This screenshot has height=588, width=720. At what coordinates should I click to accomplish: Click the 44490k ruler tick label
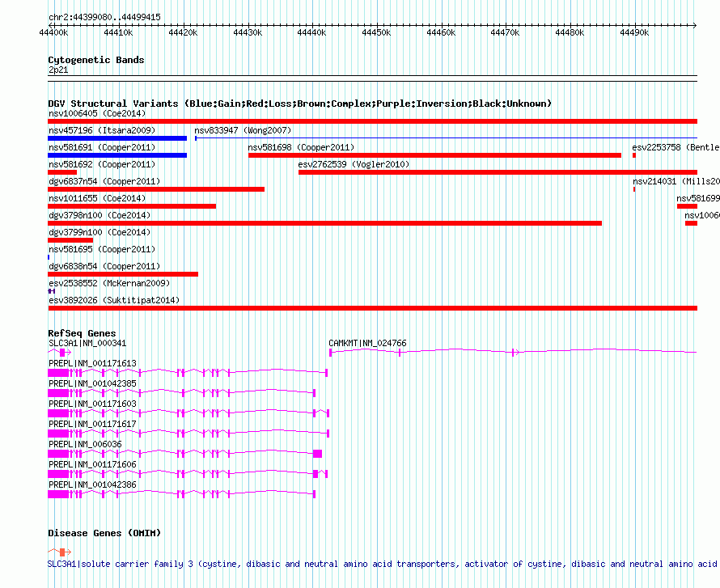pyautogui.click(x=634, y=32)
